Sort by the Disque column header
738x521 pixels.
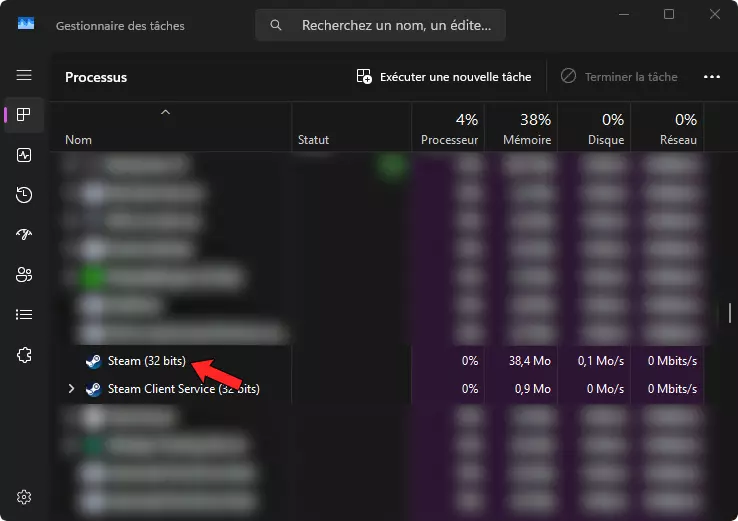click(x=594, y=127)
